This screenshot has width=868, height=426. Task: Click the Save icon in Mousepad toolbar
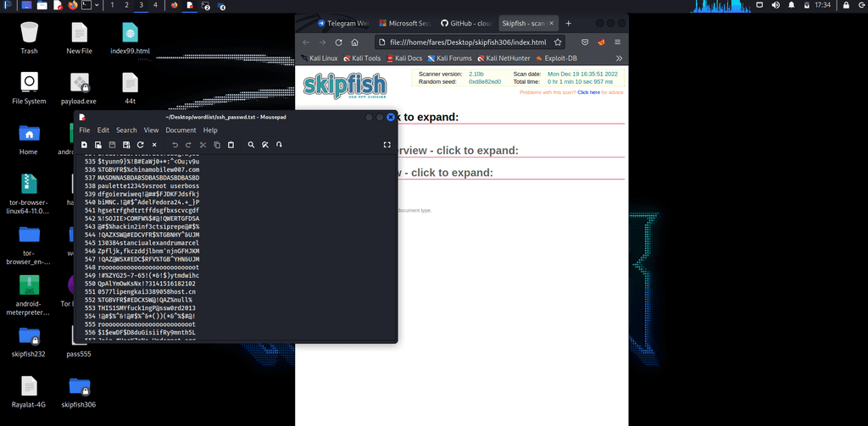point(112,145)
